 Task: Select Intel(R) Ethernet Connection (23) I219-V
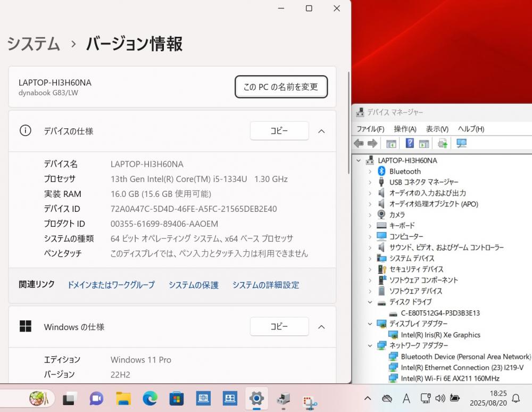click(x=462, y=367)
